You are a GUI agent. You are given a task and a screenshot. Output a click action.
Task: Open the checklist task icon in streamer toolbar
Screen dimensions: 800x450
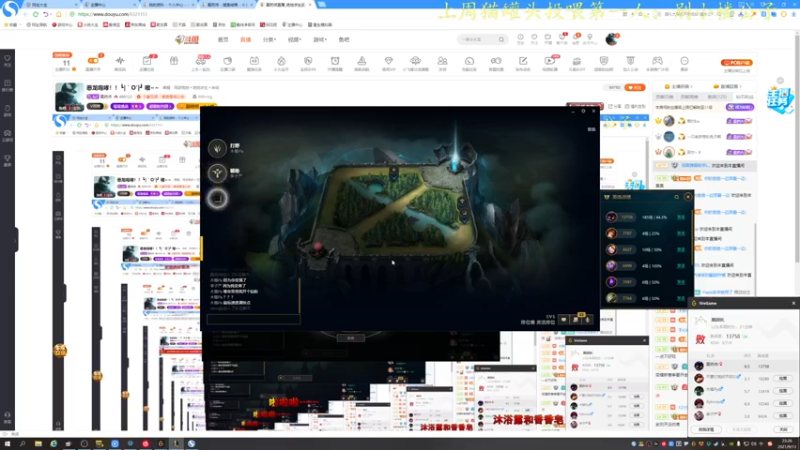coord(147,61)
